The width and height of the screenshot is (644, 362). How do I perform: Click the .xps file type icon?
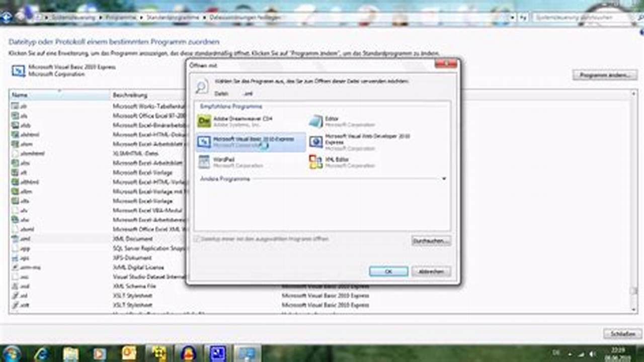click(15, 258)
